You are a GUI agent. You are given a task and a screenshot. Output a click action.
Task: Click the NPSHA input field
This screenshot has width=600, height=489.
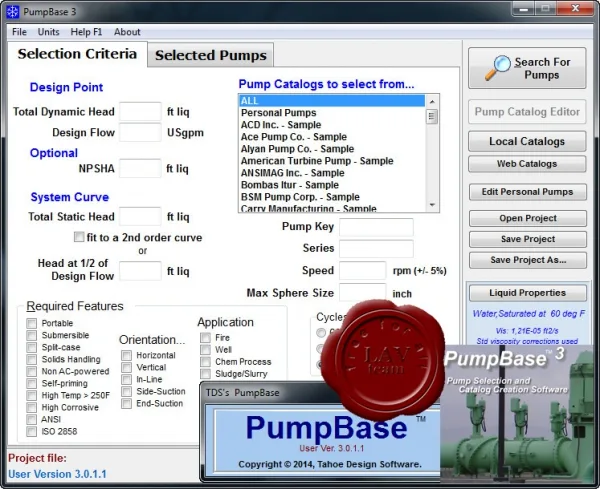(140, 168)
